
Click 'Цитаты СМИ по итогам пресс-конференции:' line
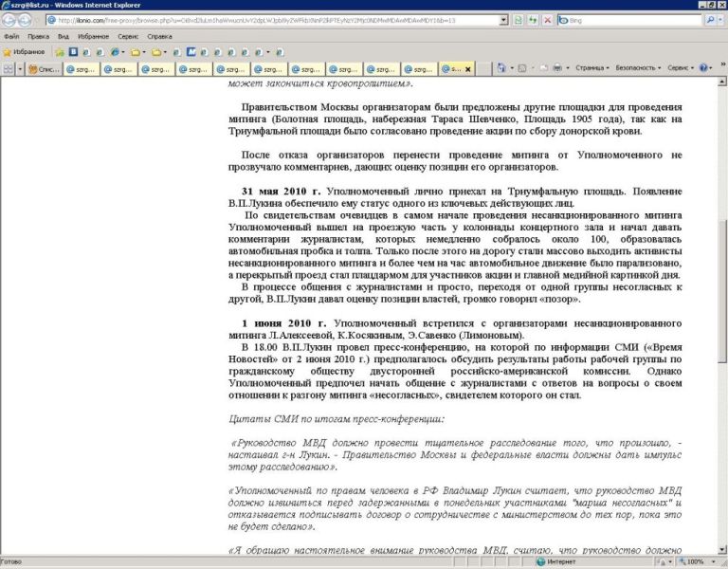click(337, 419)
